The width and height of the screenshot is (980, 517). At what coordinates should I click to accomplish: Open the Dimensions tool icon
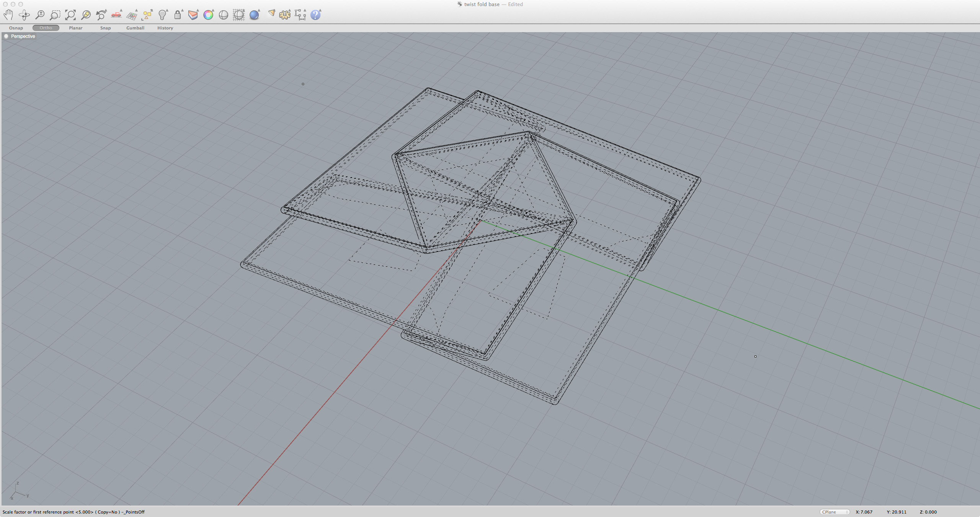coord(300,15)
